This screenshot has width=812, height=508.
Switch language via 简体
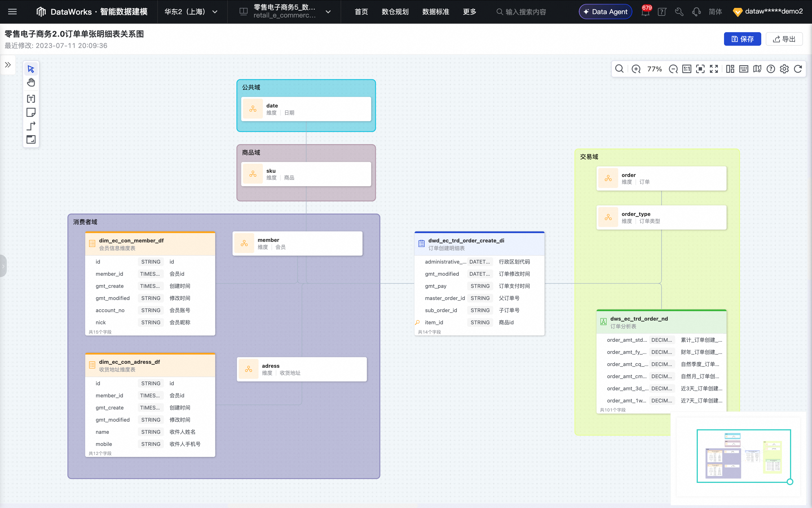tap(715, 12)
